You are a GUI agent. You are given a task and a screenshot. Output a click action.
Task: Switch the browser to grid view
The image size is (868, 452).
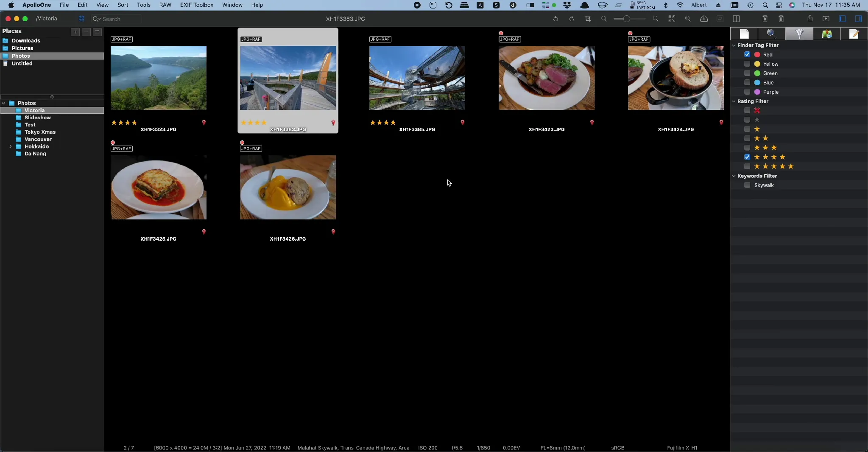pos(81,19)
